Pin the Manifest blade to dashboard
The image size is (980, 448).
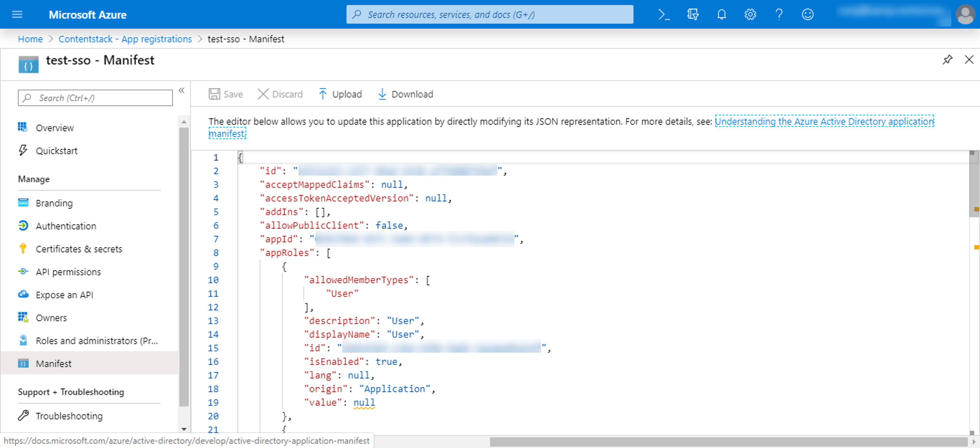947,60
